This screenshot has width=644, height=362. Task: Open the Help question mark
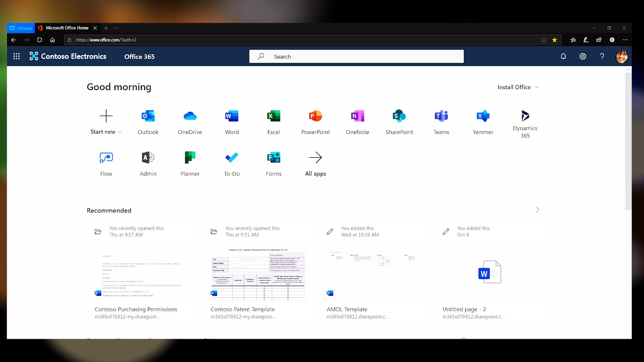(x=602, y=56)
